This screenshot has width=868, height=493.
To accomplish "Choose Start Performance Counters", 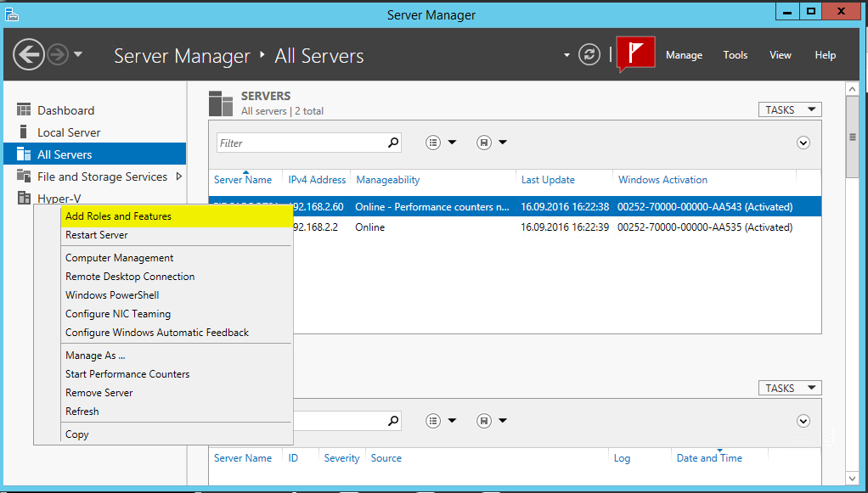I will [176, 374].
